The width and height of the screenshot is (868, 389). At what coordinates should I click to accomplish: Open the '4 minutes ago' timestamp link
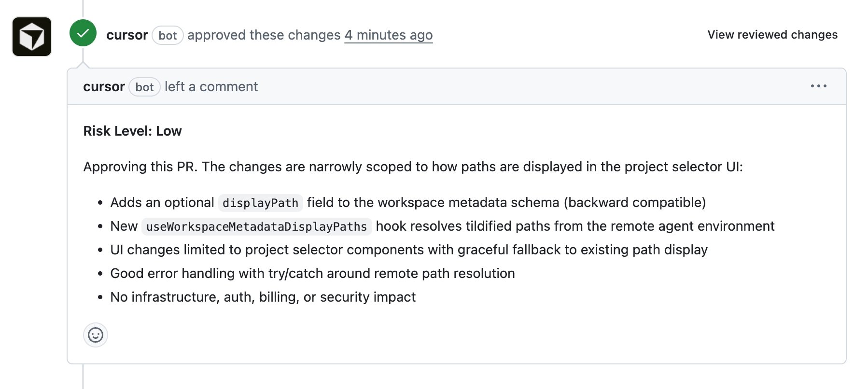click(x=389, y=35)
